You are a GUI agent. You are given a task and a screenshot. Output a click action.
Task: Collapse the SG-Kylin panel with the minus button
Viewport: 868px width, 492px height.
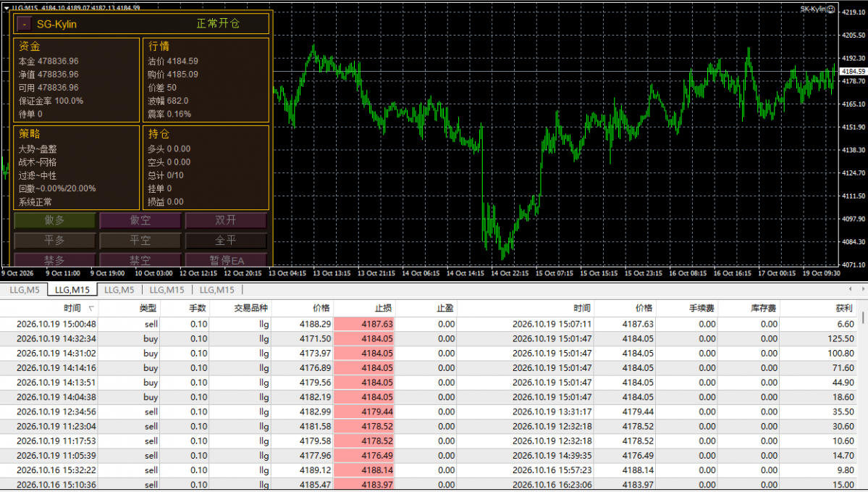tap(24, 24)
